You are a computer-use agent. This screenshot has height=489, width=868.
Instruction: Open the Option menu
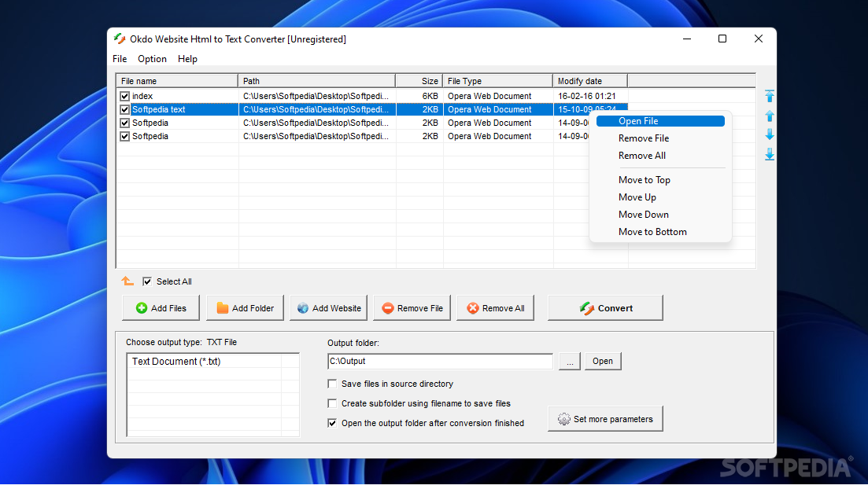click(x=152, y=59)
